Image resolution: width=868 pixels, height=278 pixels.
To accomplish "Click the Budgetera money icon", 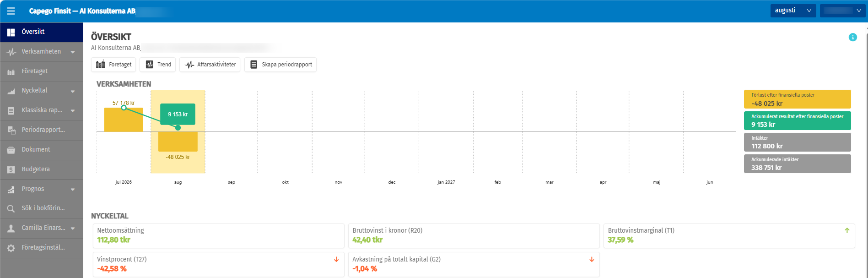I will click(x=11, y=169).
